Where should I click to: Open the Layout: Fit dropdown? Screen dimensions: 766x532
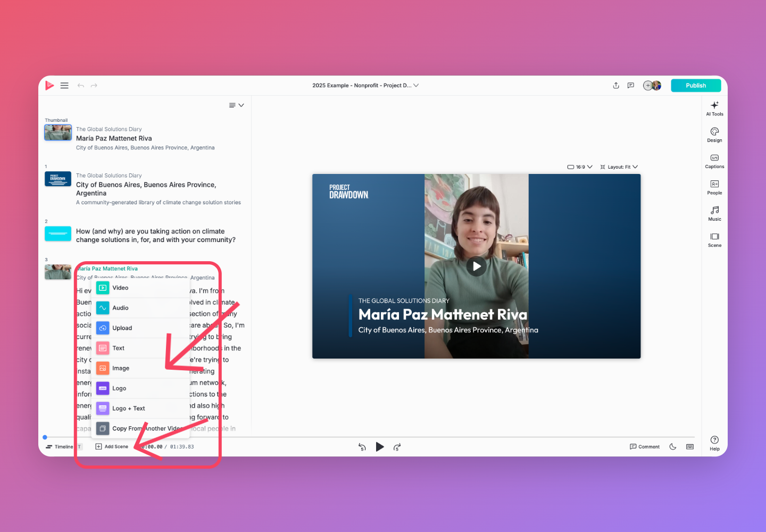tap(619, 167)
